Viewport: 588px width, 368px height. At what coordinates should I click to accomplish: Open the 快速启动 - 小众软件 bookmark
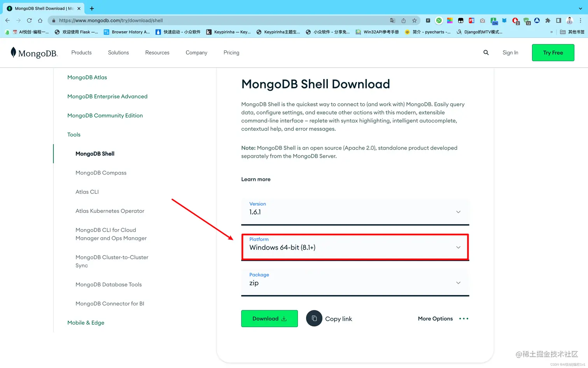point(178,32)
